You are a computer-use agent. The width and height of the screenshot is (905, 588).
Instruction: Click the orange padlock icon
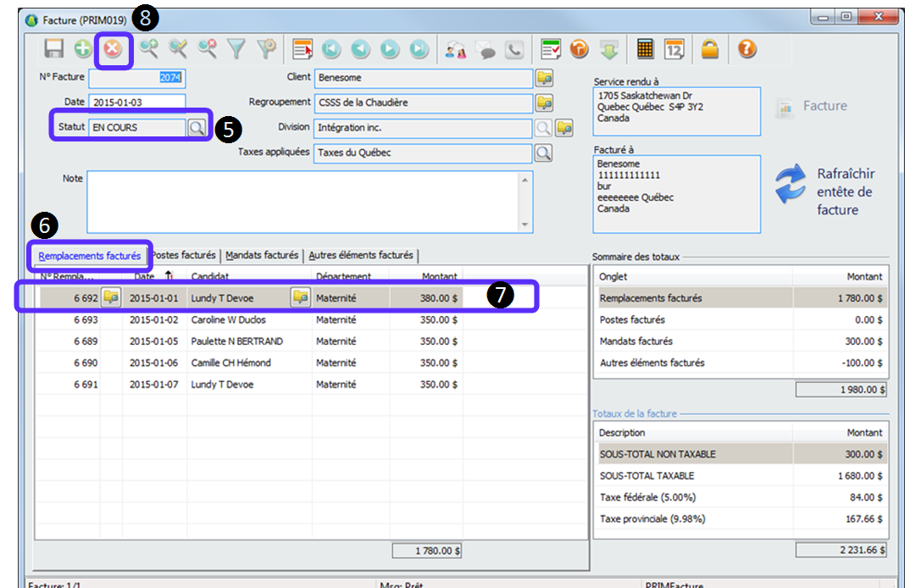(x=709, y=49)
